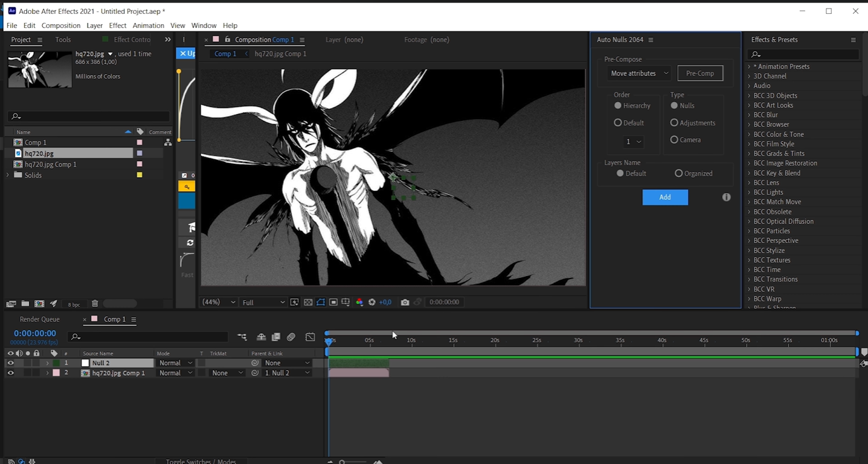The width and height of the screenshot is (868, 464).
Task: Click the Effects & Presets search field
Action: click(x=803, y=54)
